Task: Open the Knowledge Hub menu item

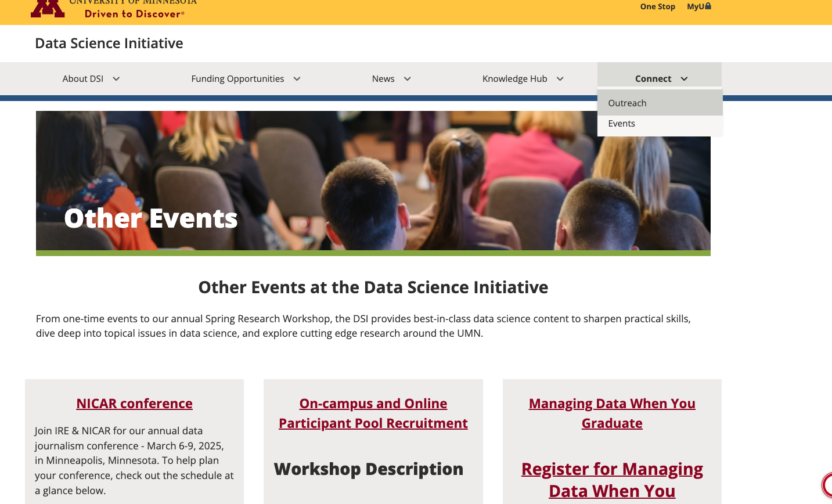Action: point(514,79)
